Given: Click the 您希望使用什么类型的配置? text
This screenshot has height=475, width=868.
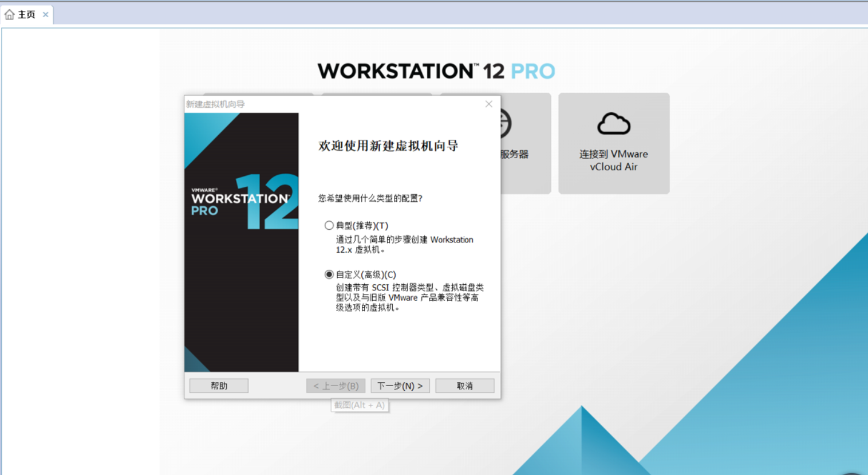Looking at the screenshot, I should coord(370,198).
